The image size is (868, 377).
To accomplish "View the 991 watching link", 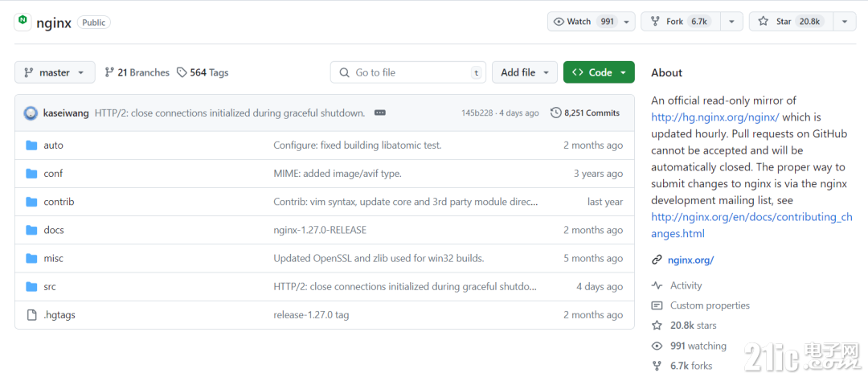I will pos(698,346).
